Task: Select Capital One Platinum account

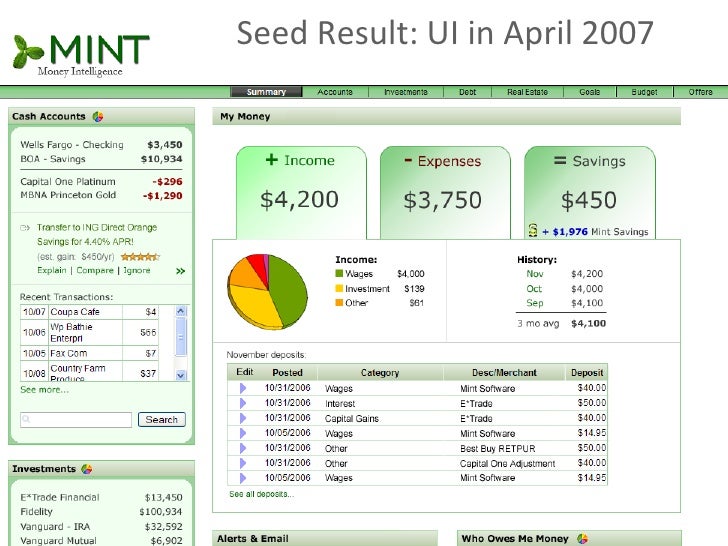Action: [x=101, y=182]
